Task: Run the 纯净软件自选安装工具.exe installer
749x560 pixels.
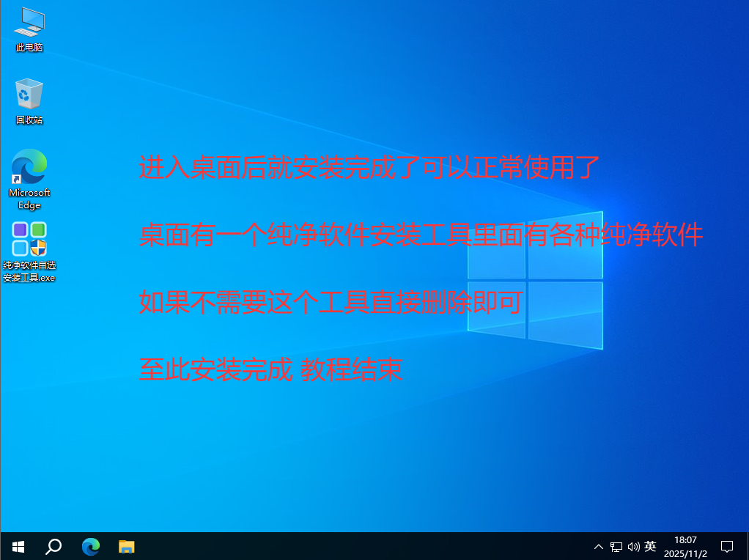Action: (x=28, y=239)
